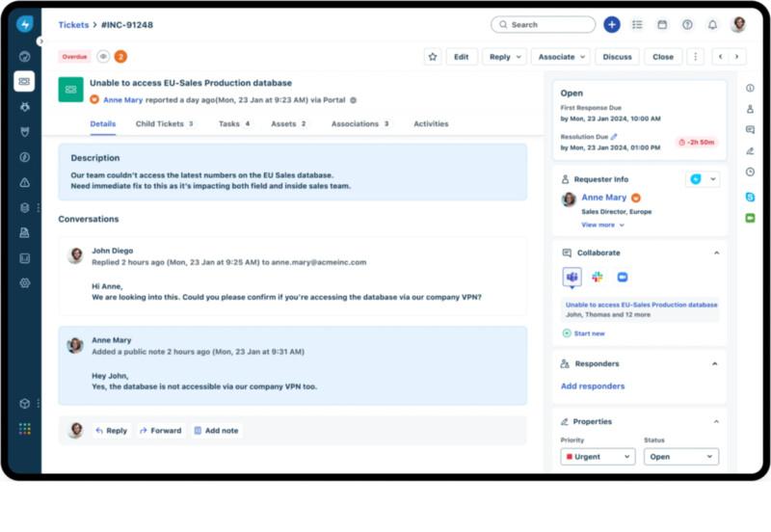Open the assets stack icon in sidebar
771x532 pixels.
click(25, 207)
